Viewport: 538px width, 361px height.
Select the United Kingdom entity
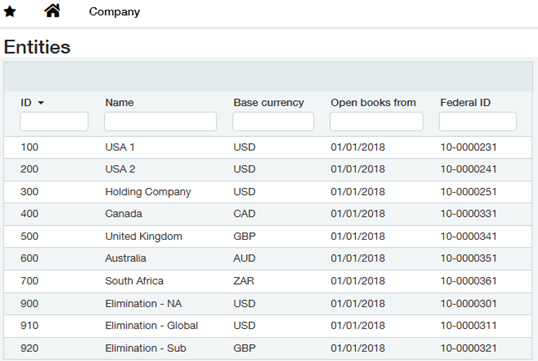pyautogui.click(x=268, y=236)
